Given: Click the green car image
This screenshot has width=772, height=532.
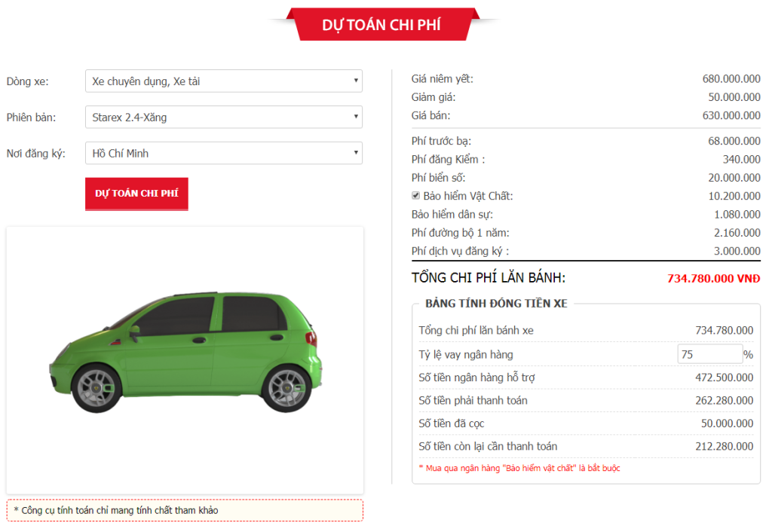Looking at the screenshot, I should coord(185,351).
